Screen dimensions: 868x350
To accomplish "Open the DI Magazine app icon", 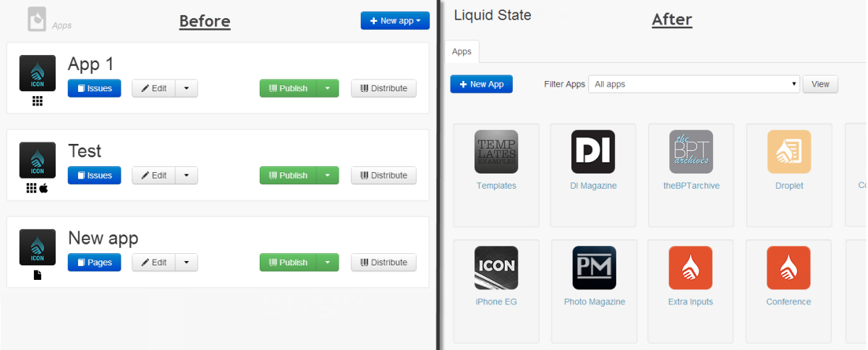I will [593, 152].
